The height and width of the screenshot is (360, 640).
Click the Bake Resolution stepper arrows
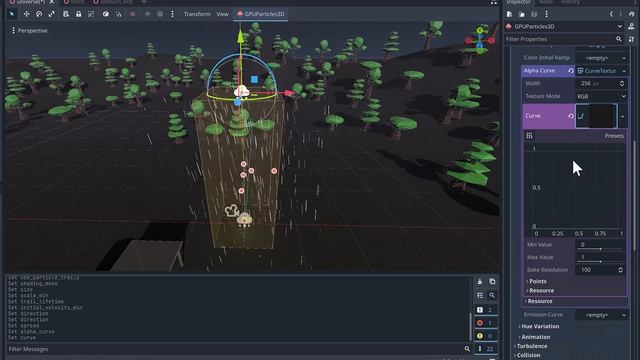click(620, 270)
